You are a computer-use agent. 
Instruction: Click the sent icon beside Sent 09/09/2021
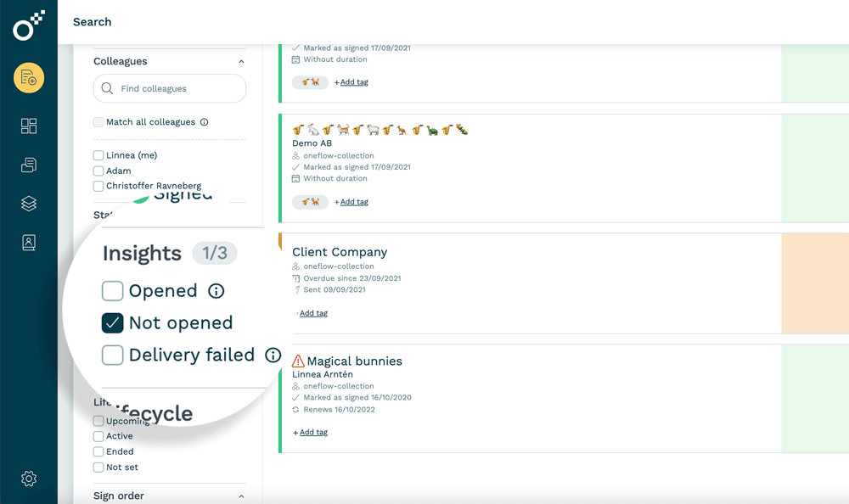pos(296,289)
